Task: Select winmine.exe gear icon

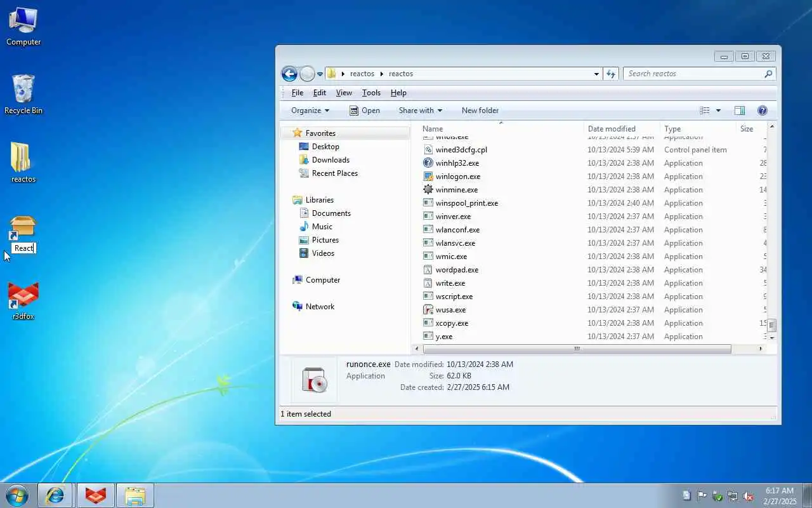Action: click(x=428, y=190)
